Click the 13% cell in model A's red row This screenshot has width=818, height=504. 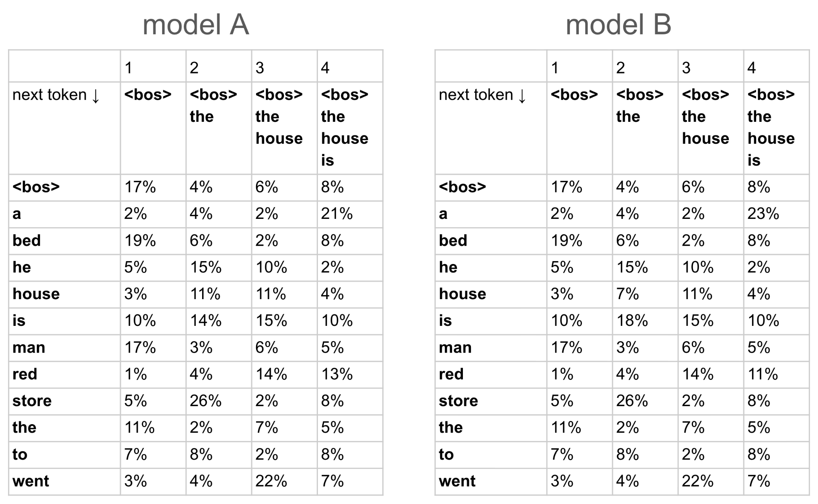[337, 374]
